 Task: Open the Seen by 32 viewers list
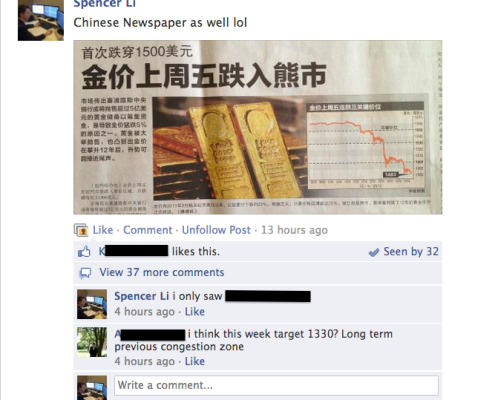coord(411,251)
